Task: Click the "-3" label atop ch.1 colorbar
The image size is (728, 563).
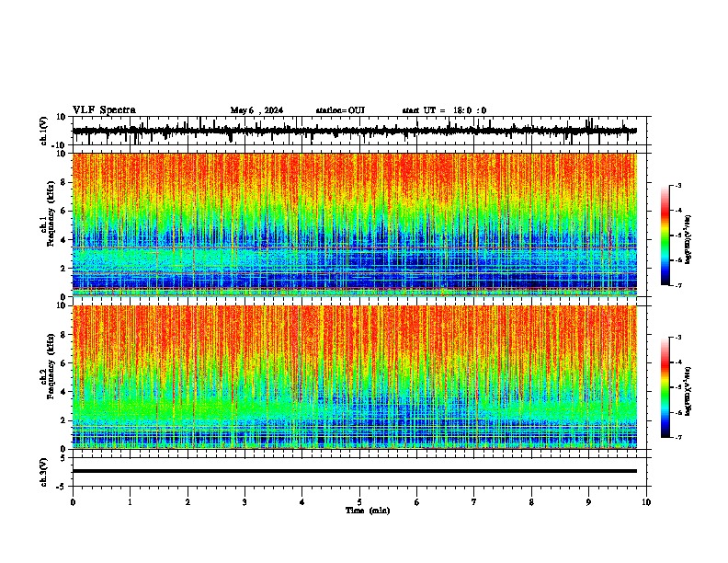Action: tap(678, 185)
